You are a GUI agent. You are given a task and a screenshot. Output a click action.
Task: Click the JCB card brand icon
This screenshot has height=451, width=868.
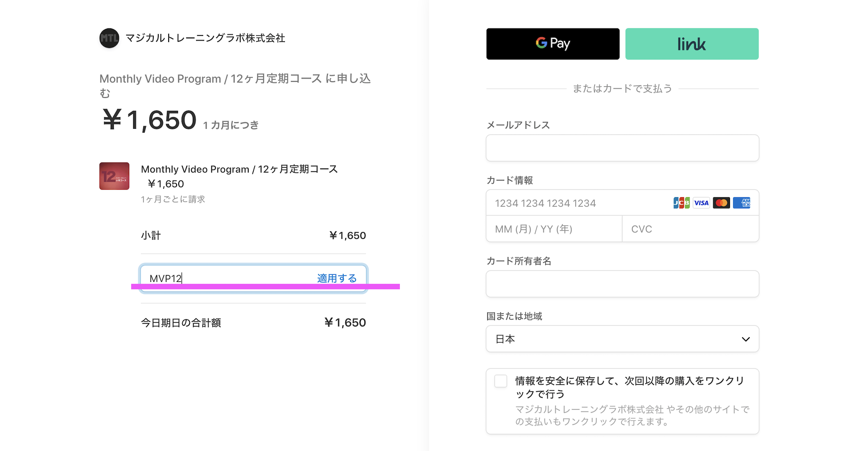tap(681, 203)
